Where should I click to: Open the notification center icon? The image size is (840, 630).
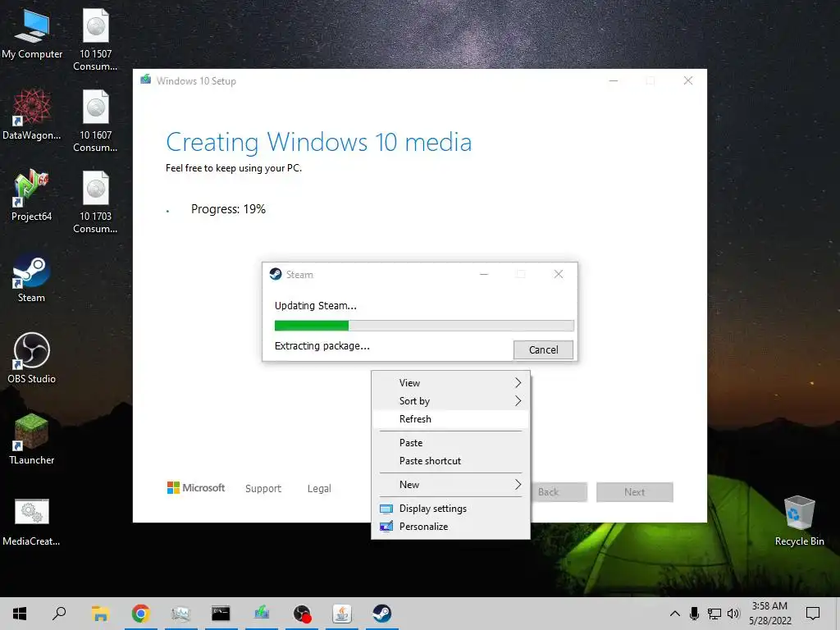coord(813,614)
